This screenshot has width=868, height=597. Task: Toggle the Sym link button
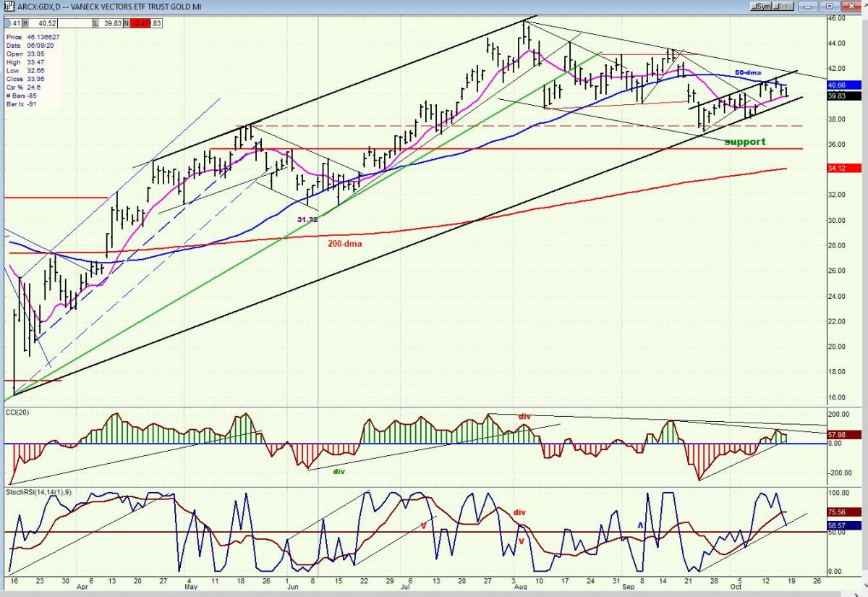pos(761,7)
